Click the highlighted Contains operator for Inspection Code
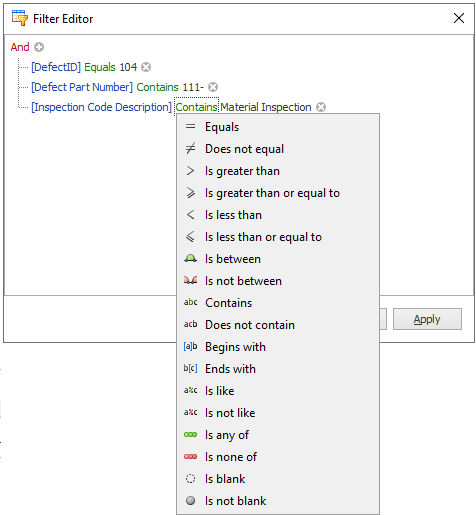The width and height of the screenshot is (476, 515). pos(196,107)
